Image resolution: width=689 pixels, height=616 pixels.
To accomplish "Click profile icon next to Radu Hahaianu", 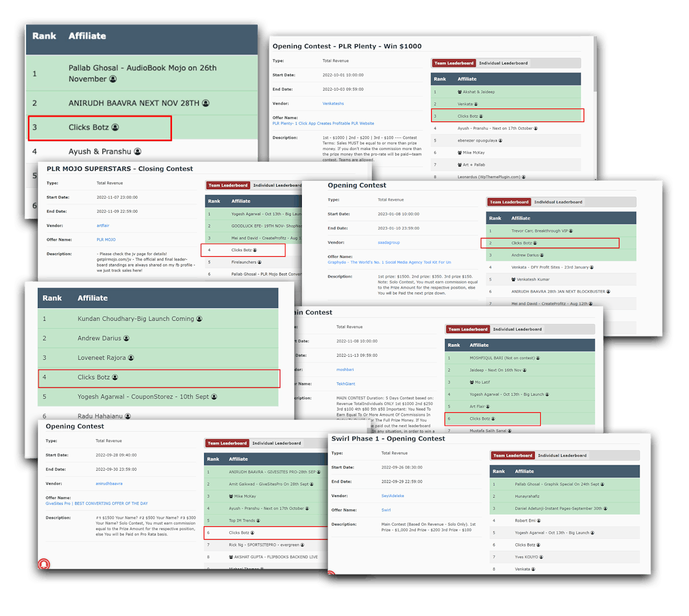I will point(127,416).
